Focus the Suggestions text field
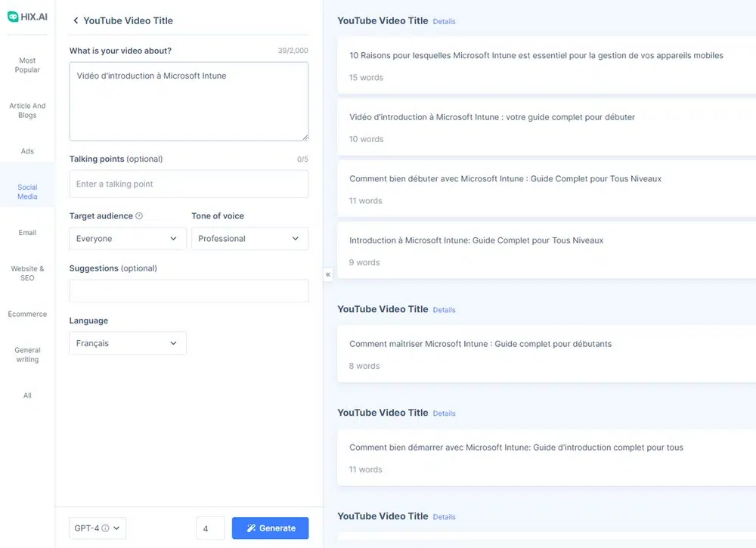The image size is (756, 548). (x=188, y=291)
